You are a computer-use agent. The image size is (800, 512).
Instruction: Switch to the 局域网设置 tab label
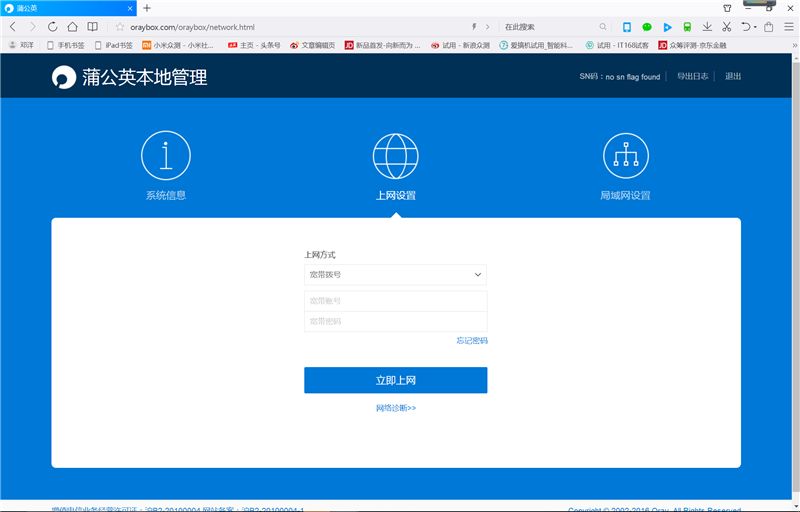625,195
